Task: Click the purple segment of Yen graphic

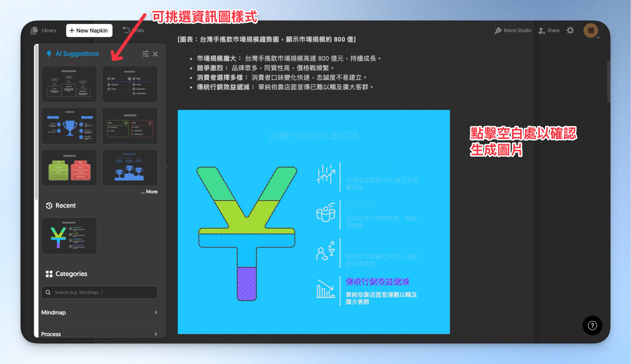Action: click(246, 284)
